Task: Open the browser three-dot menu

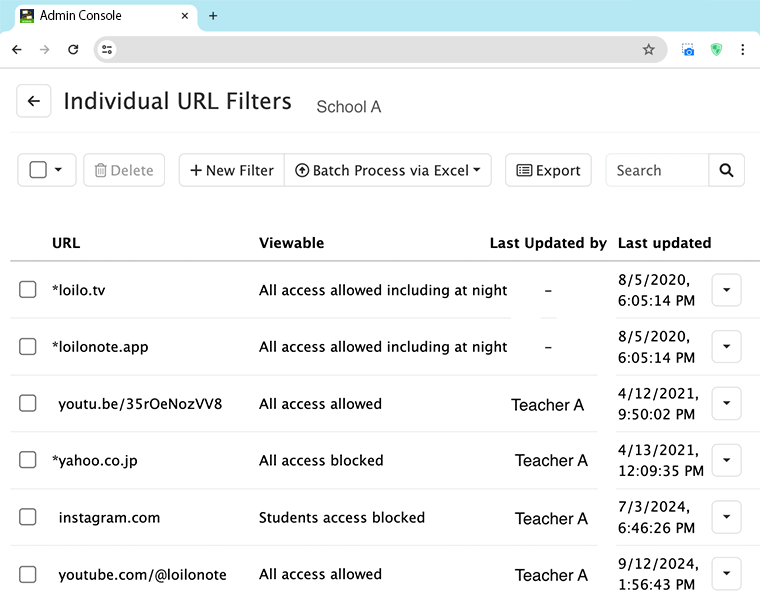Action: 743,49
